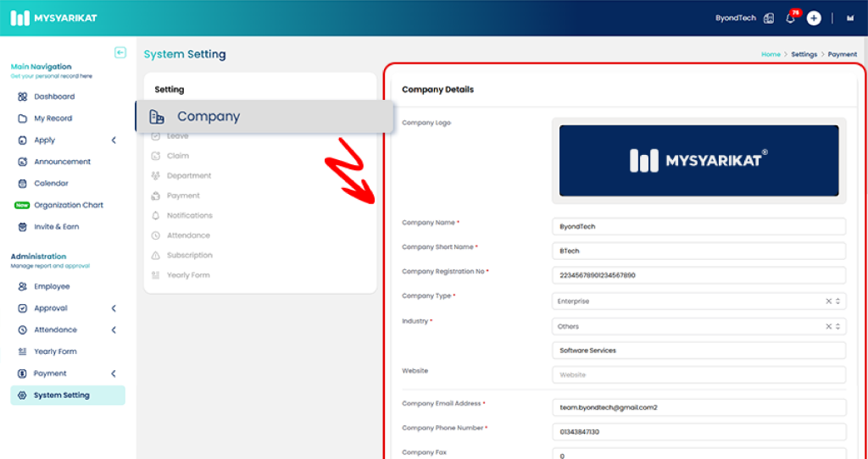Expand the Approval submenu chevron
The image size is (868, 459).
pyautogui.click(x=114, y=308)
